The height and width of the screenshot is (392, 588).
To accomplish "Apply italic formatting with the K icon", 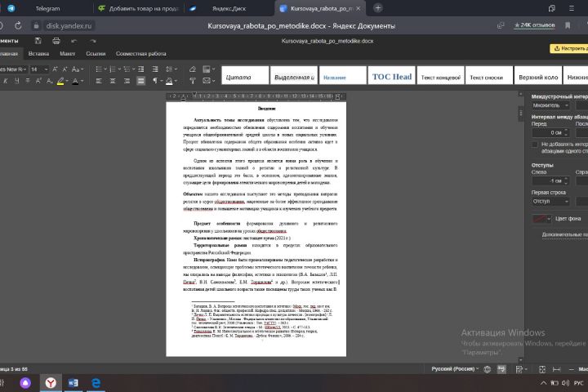I will 5,81.
